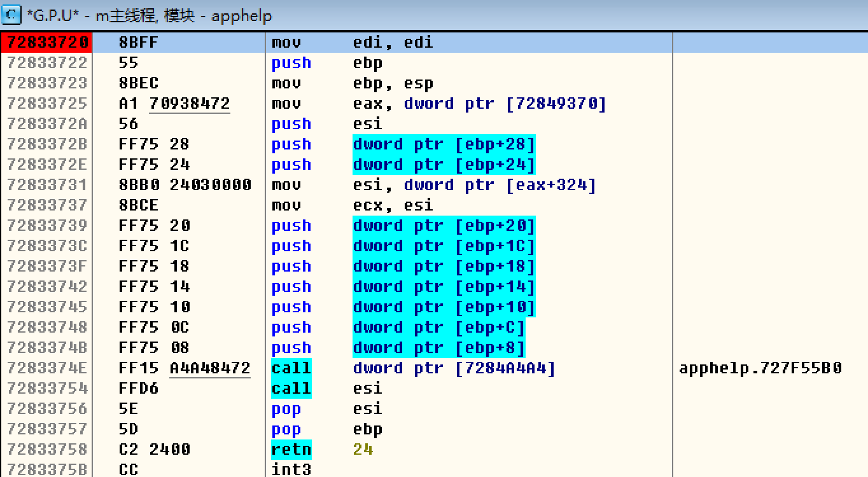Image resolution: width=868 pixels, height=477 pixels.
Task: Select hex bytes 'FF75 14'
Action: (154, 287)
